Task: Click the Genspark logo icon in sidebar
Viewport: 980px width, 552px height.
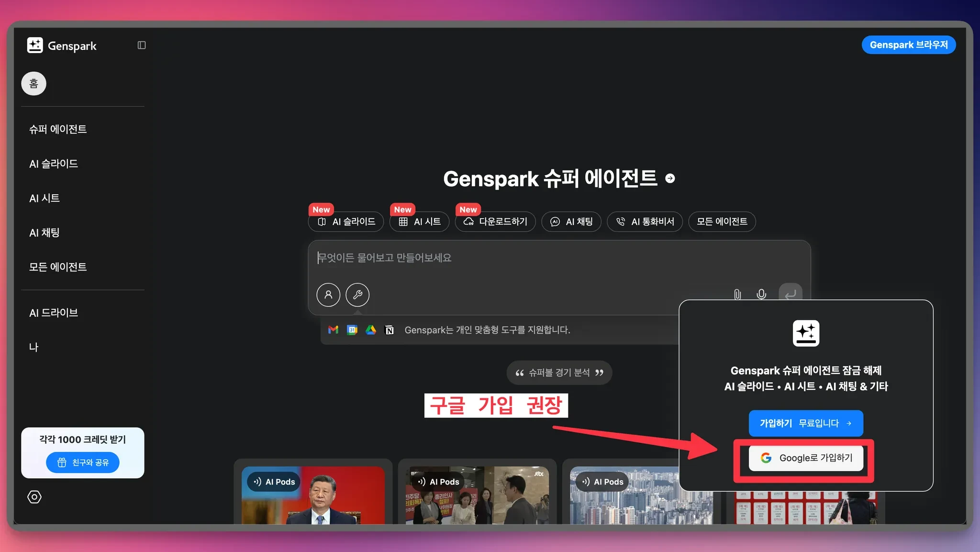Action: coord(35,45)
